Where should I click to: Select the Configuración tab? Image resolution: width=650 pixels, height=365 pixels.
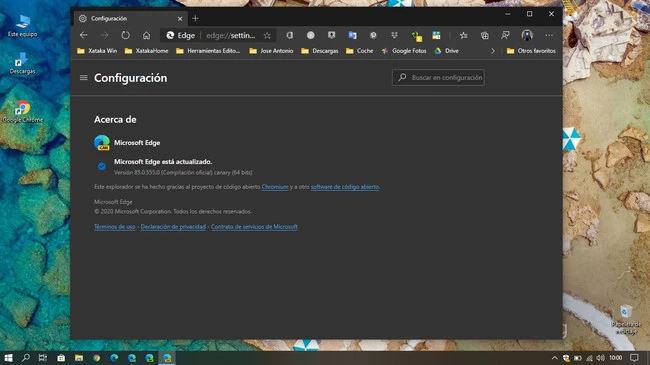pyautogui.click(x=131, y=18)
